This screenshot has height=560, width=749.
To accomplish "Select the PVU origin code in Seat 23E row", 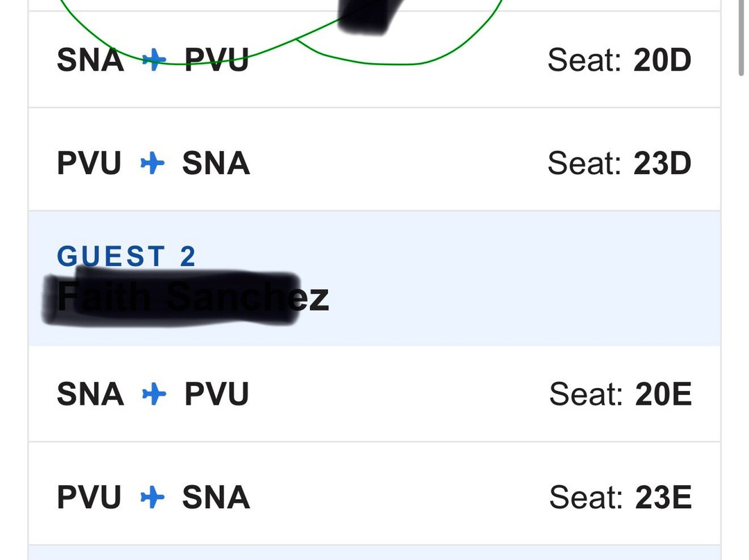I will click(89, 498).
